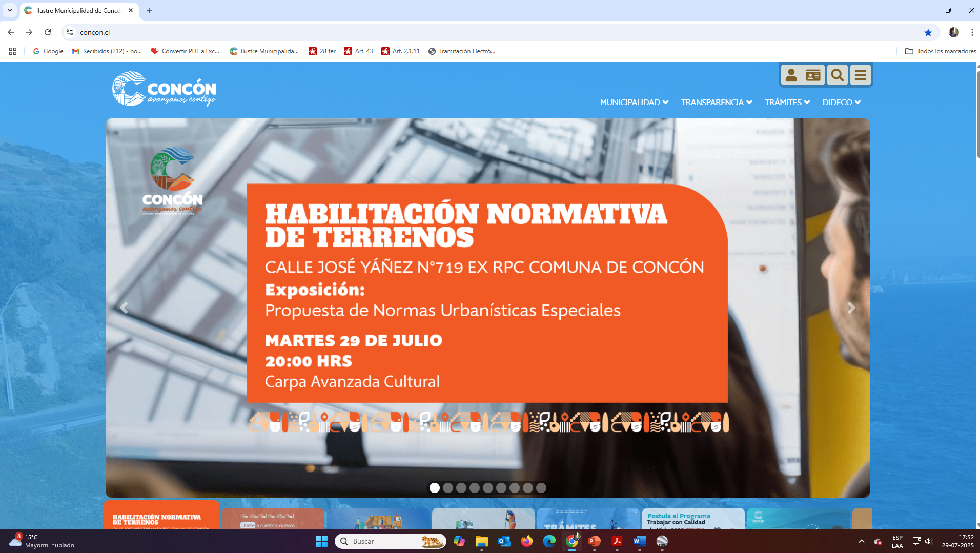Select the first carousel slide dot
Image resolution: width=980 pixels, height=553 pixels.
click(x=435, y=488)
